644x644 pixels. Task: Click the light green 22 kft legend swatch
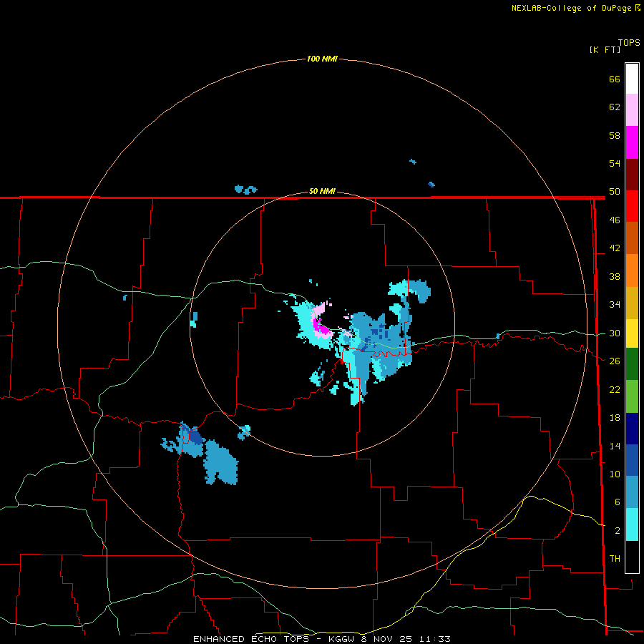632,396
